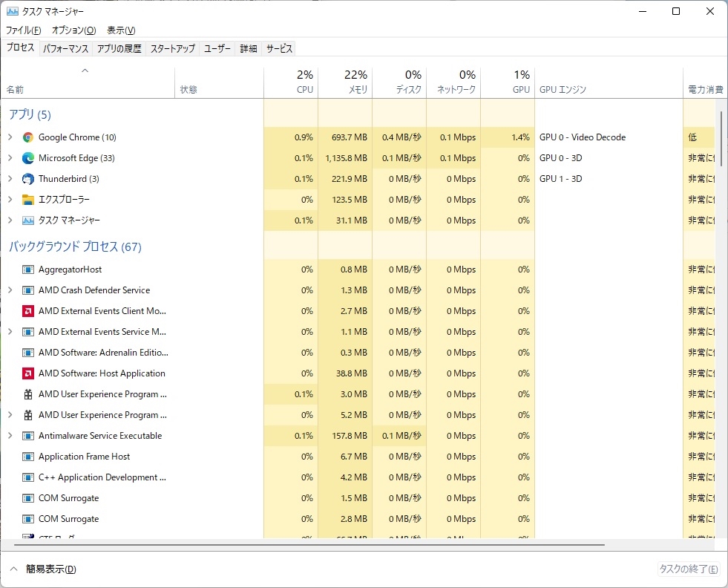Select the AMD User Experience Program 3.0 MB row
Screen dimensions: 728x588
click(358, 394)
